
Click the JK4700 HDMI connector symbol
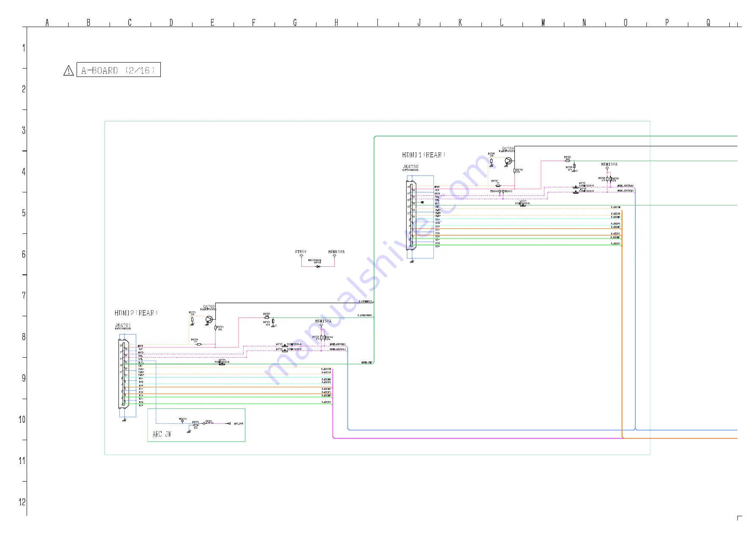(x=411, y=216)
